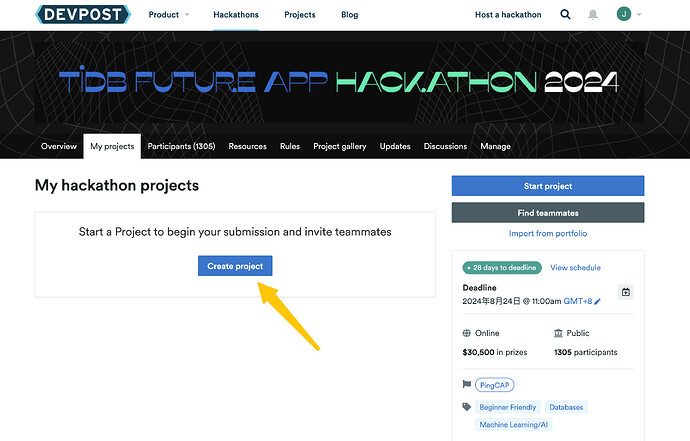690x441 pixels.
Task: Click the Beginner Friendly tag
Action: (x=508, y=407)
